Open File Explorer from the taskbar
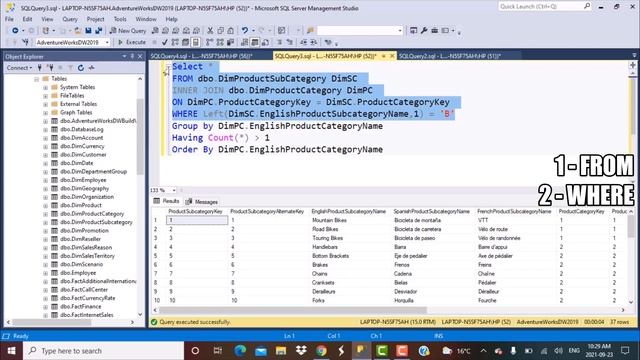This screenshot has width=640, height=360. [x=281, y=351]
